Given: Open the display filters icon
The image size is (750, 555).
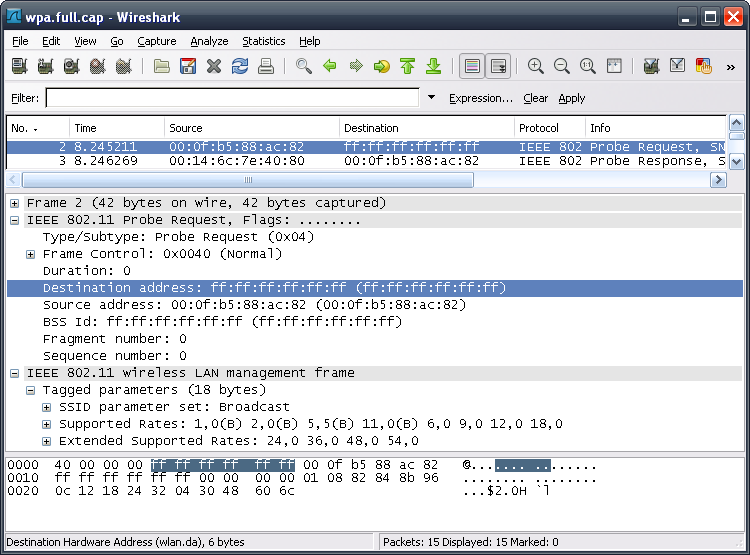Looking at the screenshot, I should coord(677,66).
